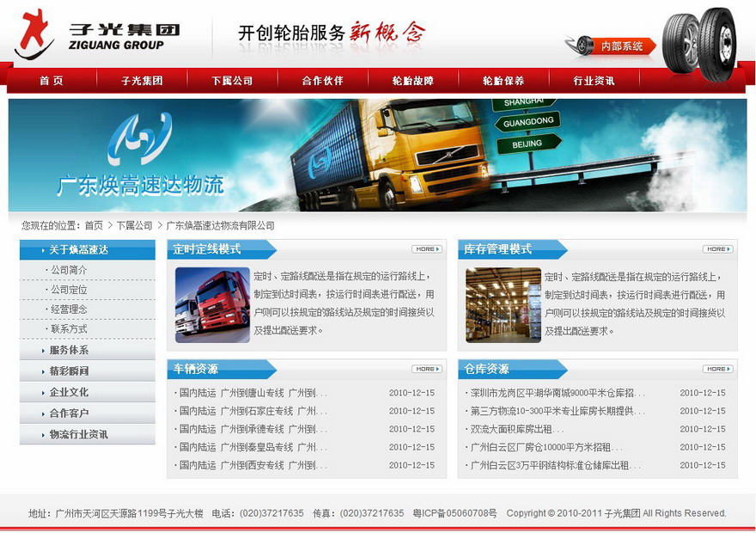Click the yellow truck banner image
The height and width of the screenshot is (533, 756).
pos(393,153)
